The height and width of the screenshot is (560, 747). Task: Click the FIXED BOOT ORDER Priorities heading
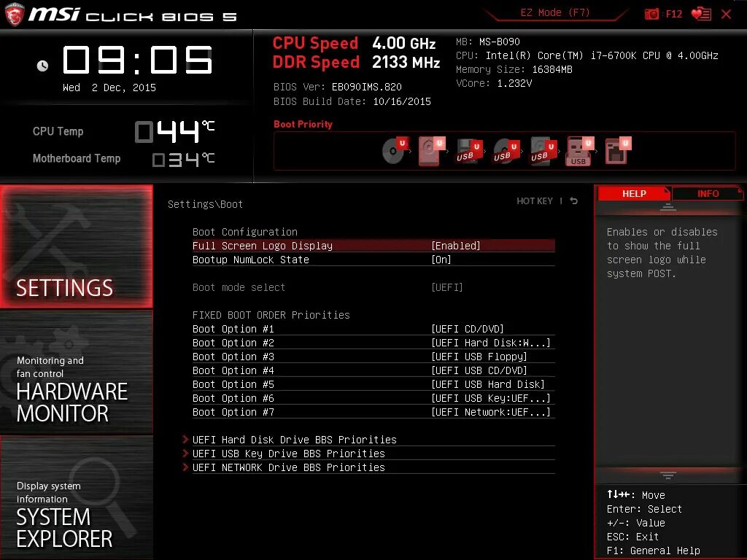point(271,315)
